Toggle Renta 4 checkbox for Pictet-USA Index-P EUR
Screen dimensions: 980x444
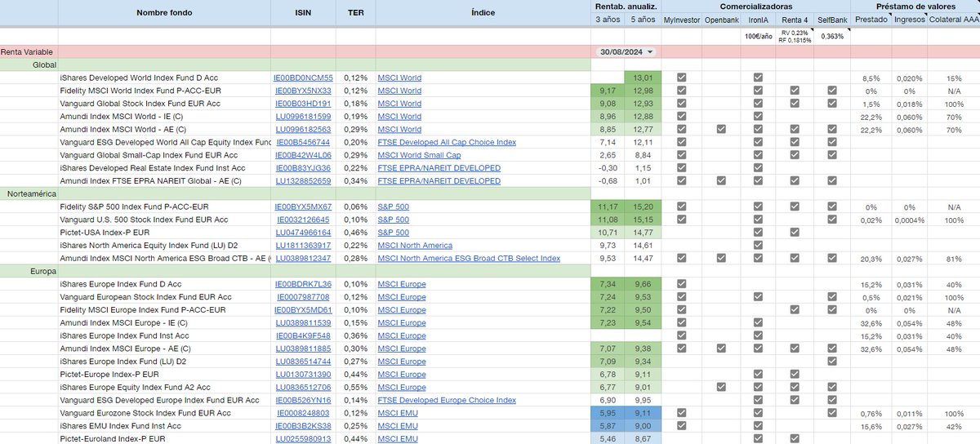click(x=795, y=233)
